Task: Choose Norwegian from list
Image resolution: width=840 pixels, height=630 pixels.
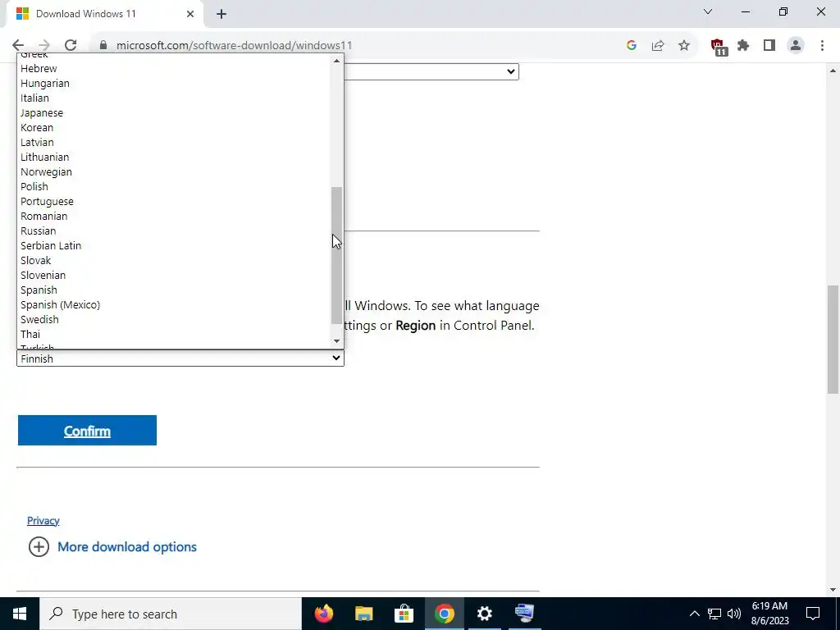Action: click(x=174, y=172)
